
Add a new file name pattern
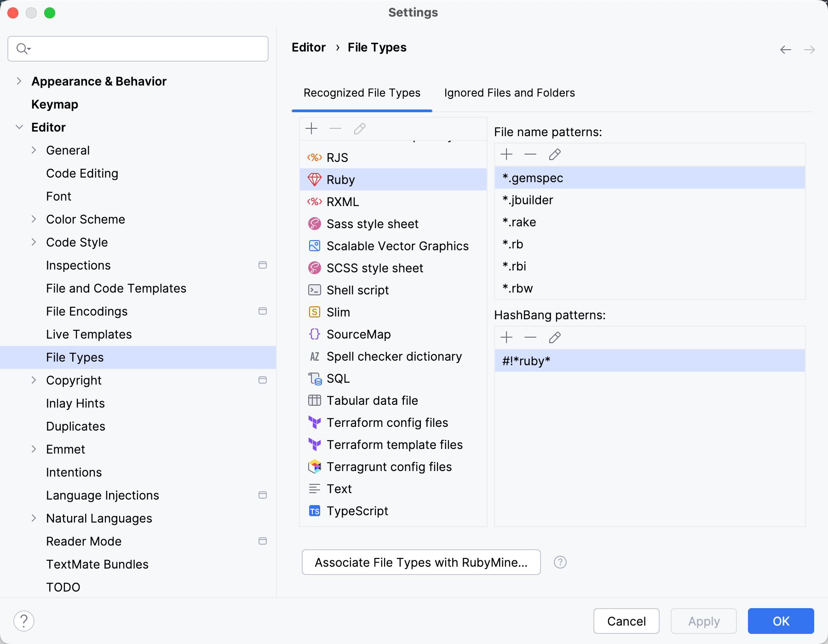tap(506, 154)
